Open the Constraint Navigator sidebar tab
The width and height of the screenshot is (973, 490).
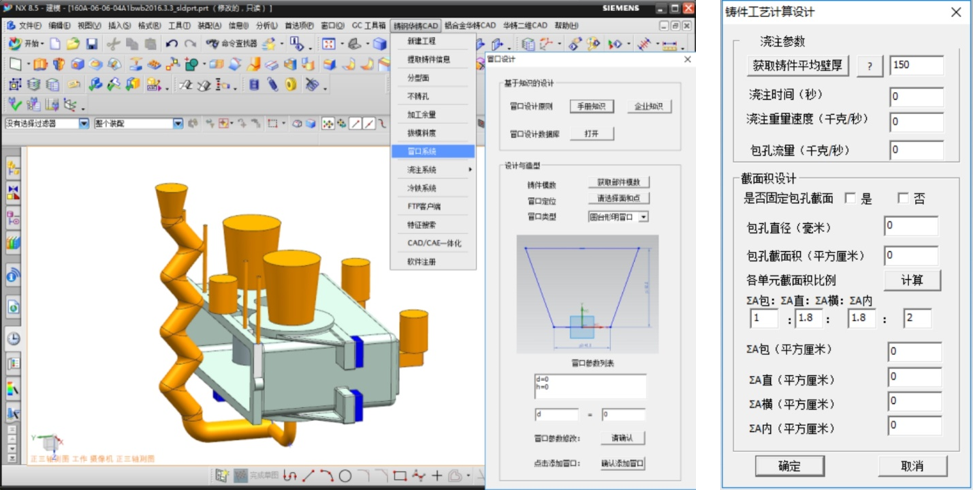pyautogui.click(x=13, y=190)
